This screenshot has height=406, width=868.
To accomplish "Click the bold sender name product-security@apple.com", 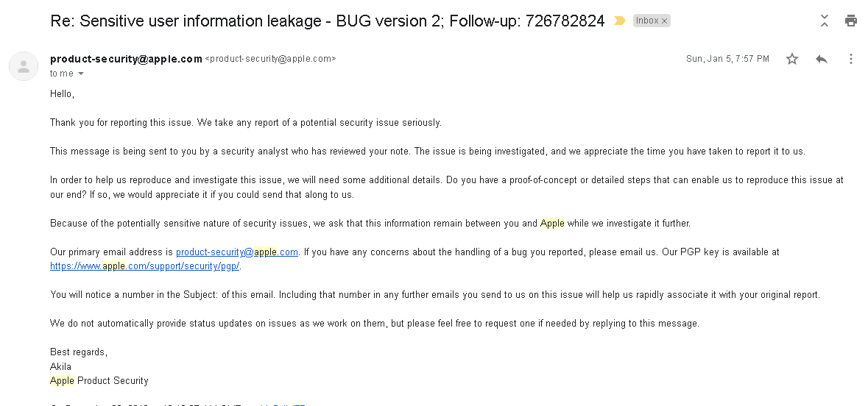I will point(126,59).
